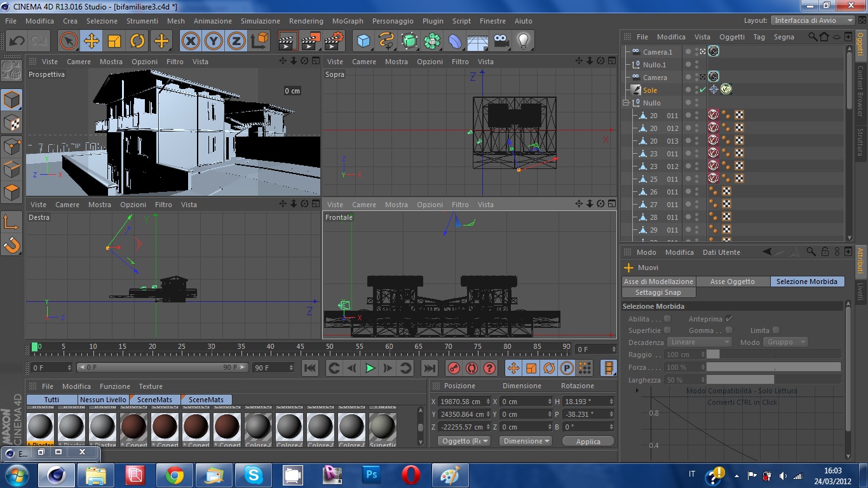
Task: Click the Forza slider bar
Action: coord(773,367)
